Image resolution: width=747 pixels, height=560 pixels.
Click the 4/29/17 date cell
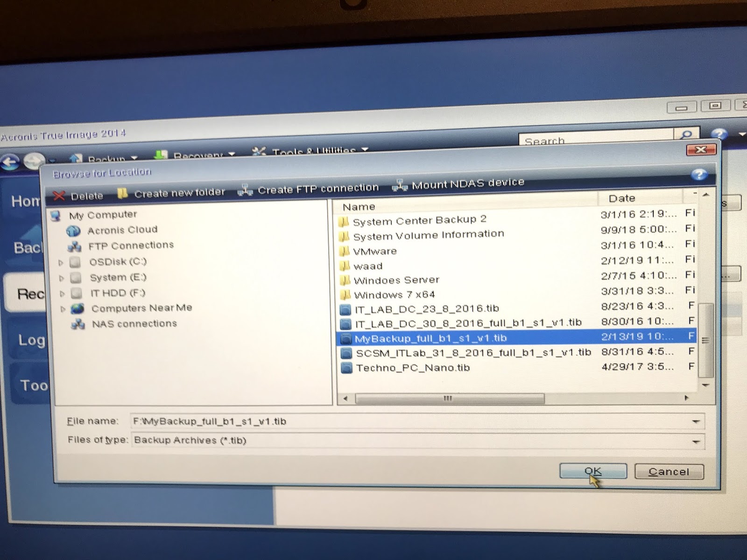point(638,367)
